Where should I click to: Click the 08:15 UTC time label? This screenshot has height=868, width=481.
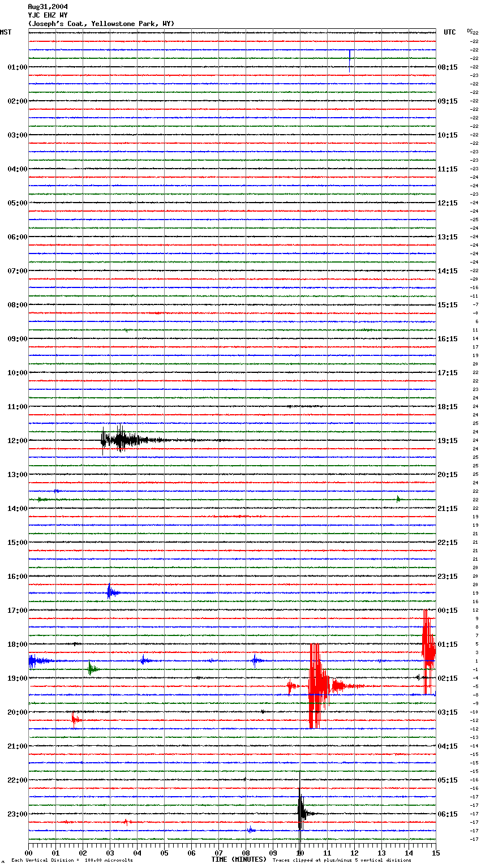(448, 67)
